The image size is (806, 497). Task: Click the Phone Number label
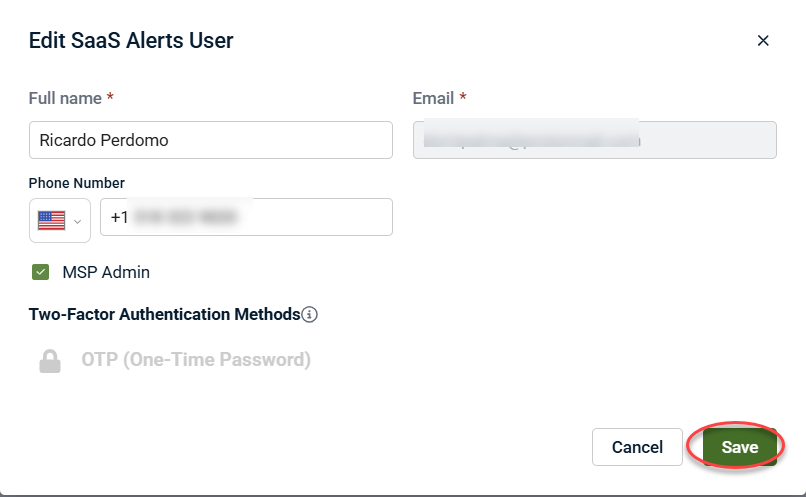coord(77,183)
